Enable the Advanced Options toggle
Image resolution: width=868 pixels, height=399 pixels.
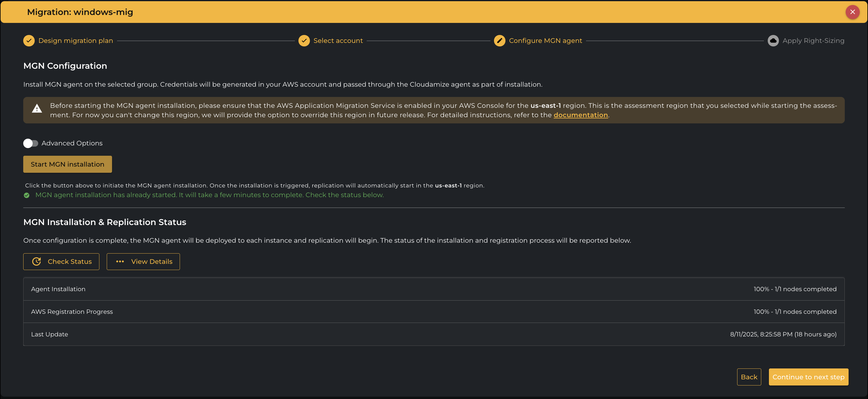click(x=31, y=143)
